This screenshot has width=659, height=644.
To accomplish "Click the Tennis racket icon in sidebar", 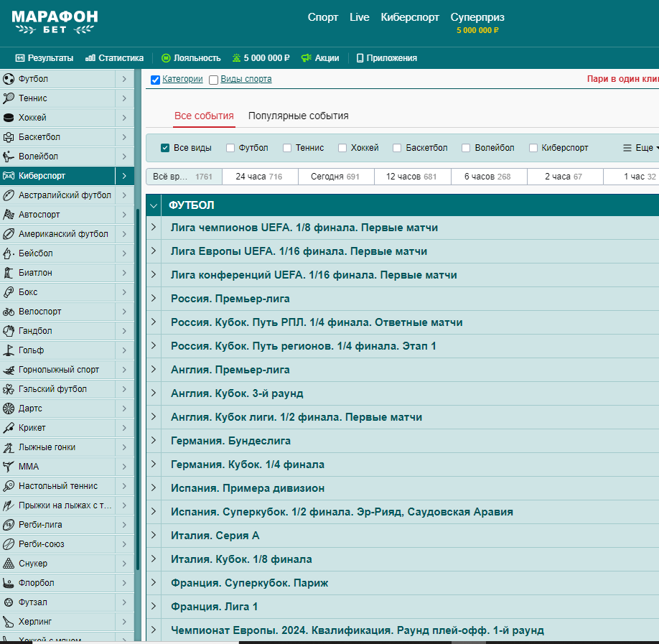I will [x=9, y=98].
